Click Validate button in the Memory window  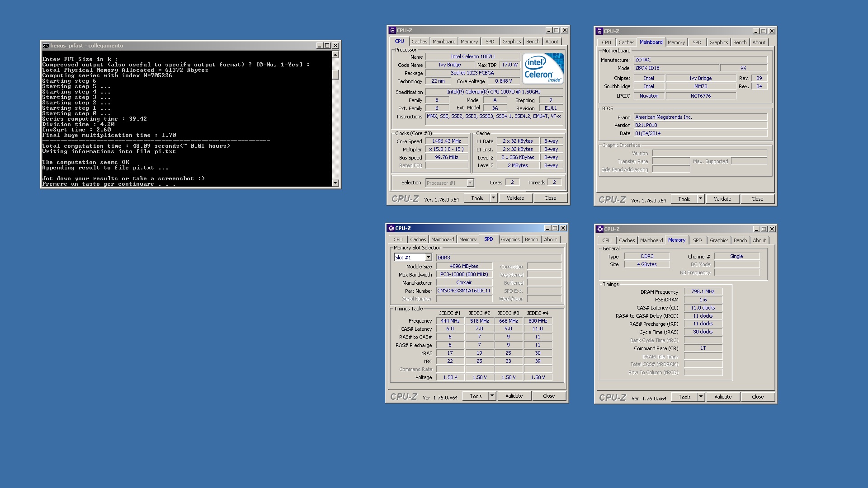[723, 397]
